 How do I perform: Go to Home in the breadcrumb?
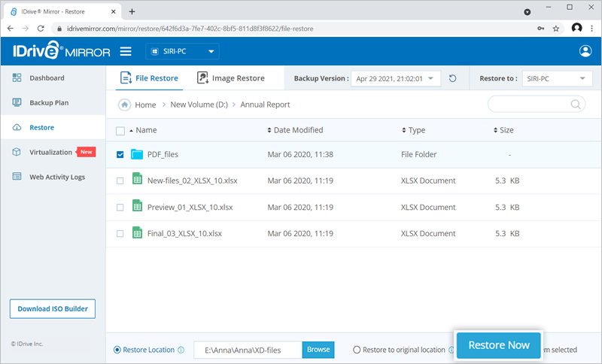click(x=145, y=105)
